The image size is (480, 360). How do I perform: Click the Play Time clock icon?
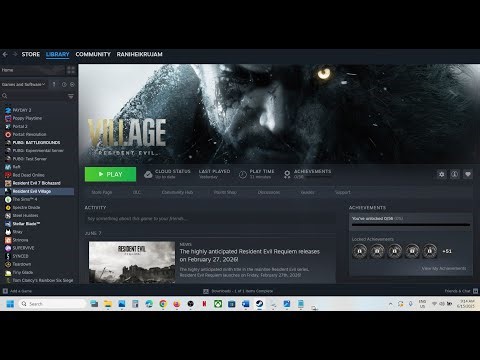(243, 174)
